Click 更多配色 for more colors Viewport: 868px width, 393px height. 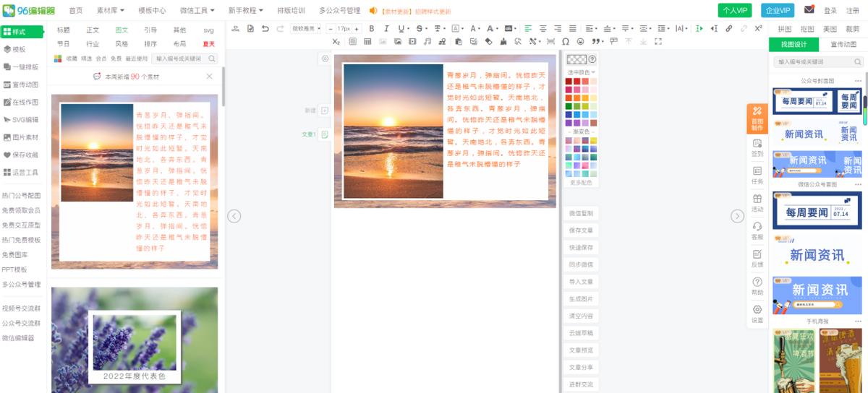(x=582, y=183)
